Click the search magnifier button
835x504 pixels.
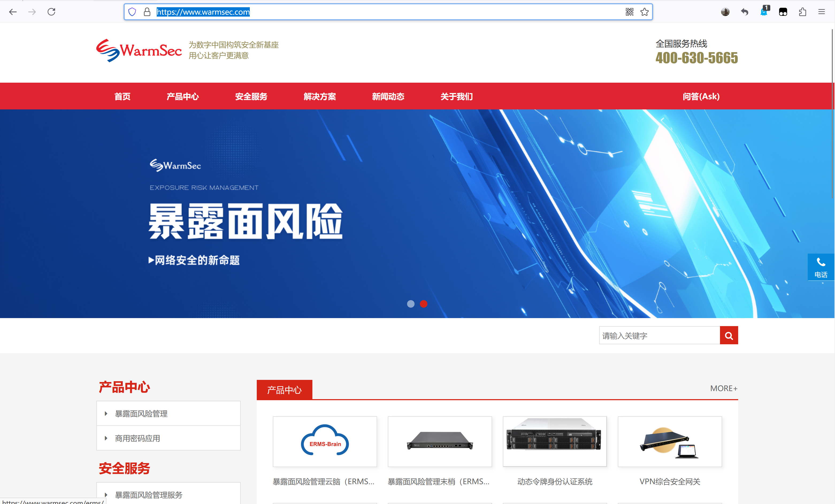click(729, 335)
